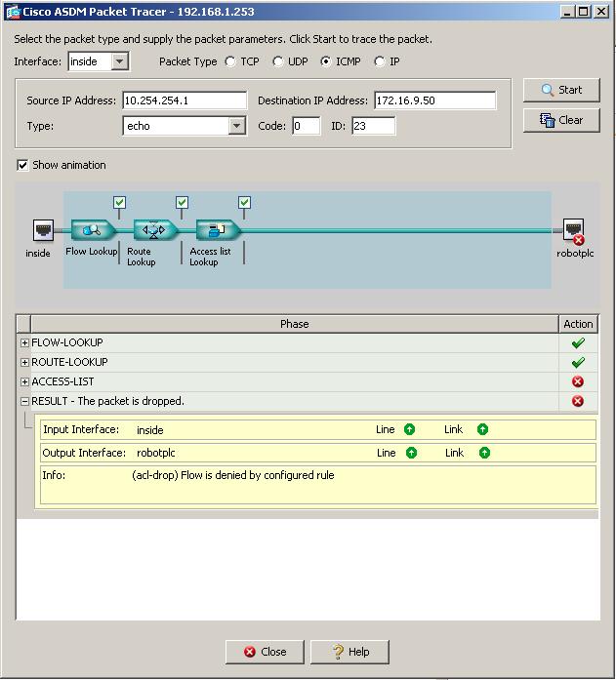Open the ICMP Type dropdown

pyautogui.click(x=236, y=126)
